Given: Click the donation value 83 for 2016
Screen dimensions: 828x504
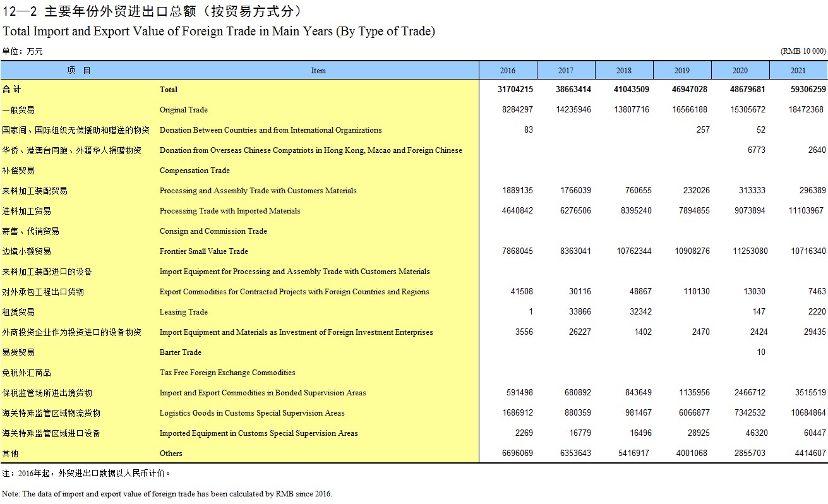Looking at the screenshot, I should tap(529, 130).
